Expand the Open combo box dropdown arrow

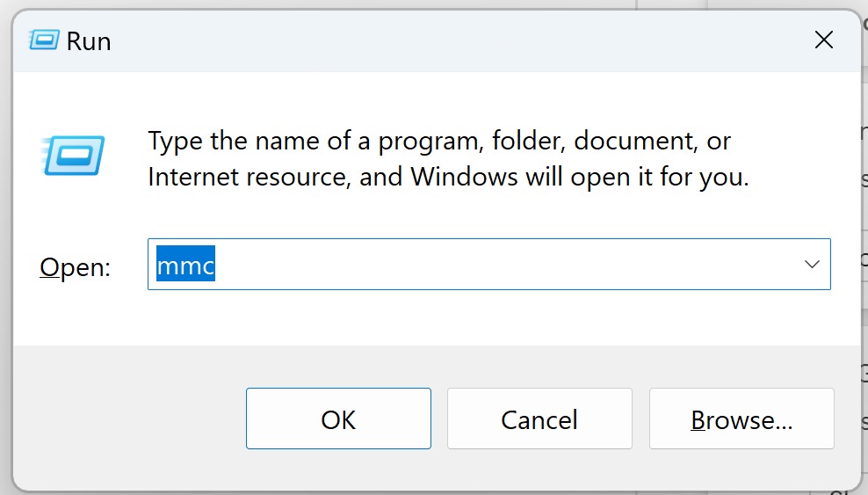[x=812, y=264]
